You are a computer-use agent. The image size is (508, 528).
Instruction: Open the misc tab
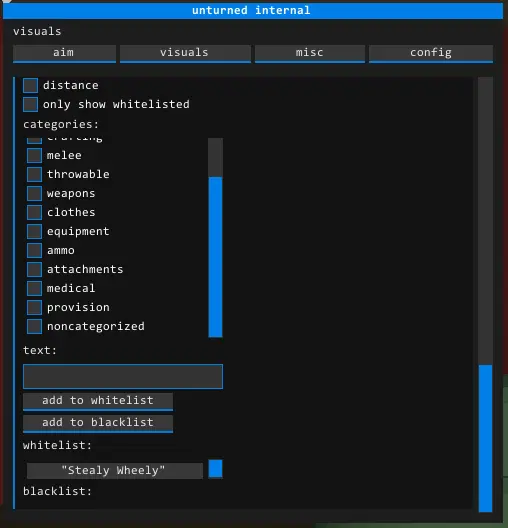[x=310, y=54]
